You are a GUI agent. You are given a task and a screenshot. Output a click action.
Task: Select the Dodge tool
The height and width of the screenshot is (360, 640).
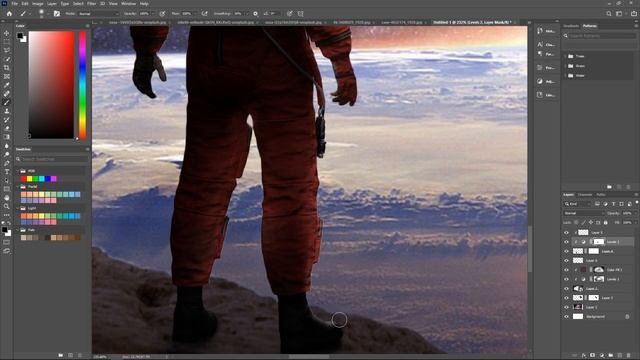coord(7,154)
